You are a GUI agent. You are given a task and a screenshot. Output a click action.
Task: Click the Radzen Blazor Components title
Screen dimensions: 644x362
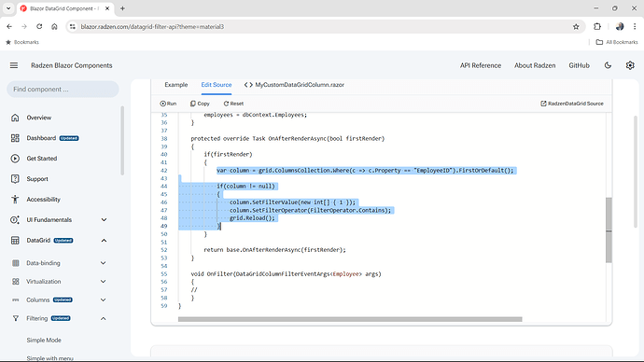pos(72,65)
